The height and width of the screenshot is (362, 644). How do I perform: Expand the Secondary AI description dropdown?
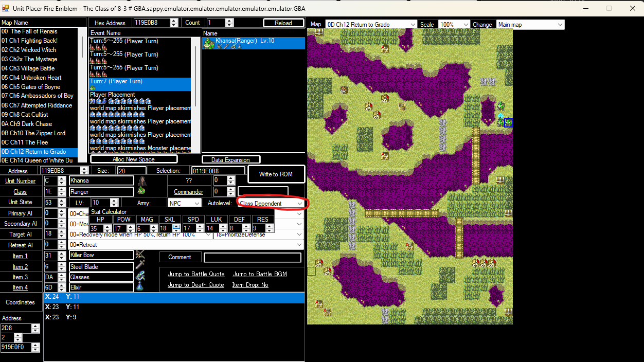pyautogui.click(x=299, y=224)
